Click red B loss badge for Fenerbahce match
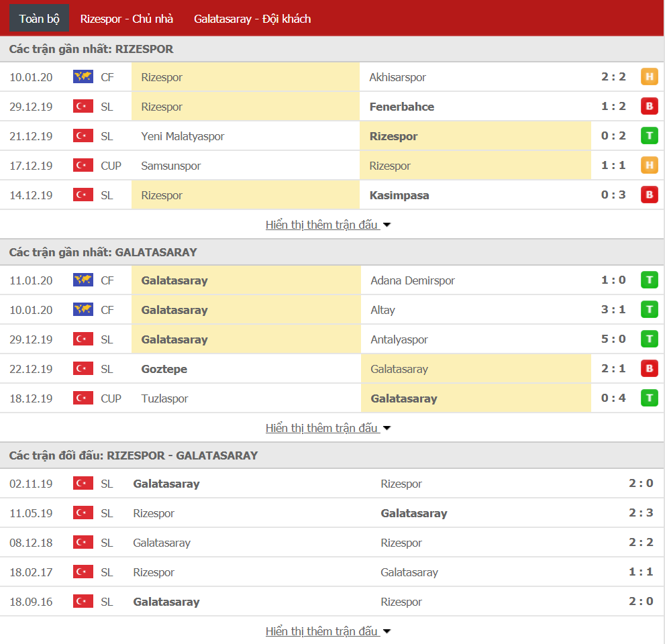The width and height of the screenshot is (665, 644). tap(650, 106)
